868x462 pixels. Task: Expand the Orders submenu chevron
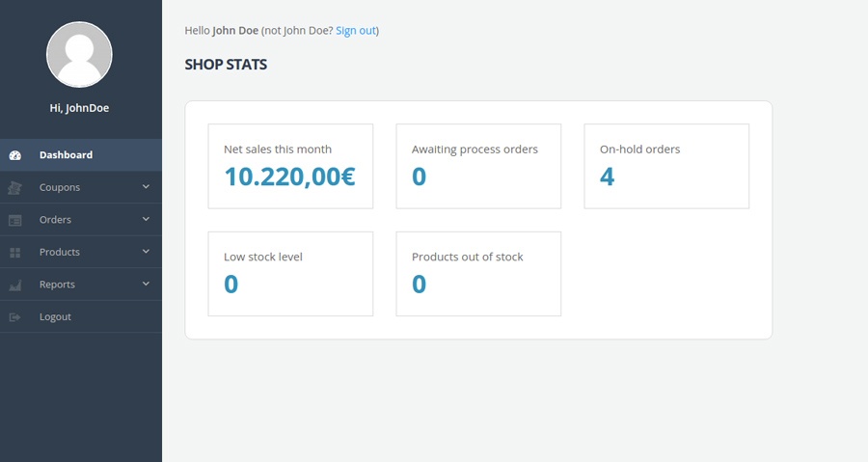[x=146, y=220]
